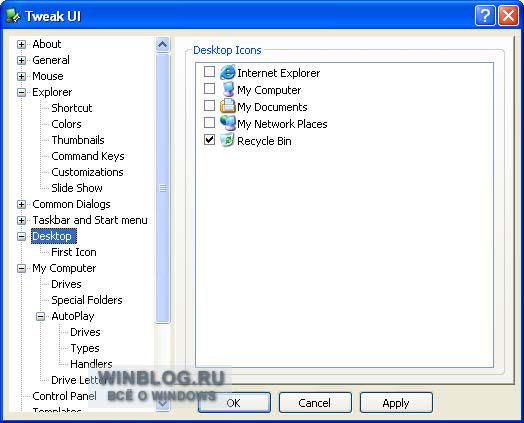This screenshot has width=524, height=423.
Task: Collapse the AutoPlay tree node
Action: [40, 316]
